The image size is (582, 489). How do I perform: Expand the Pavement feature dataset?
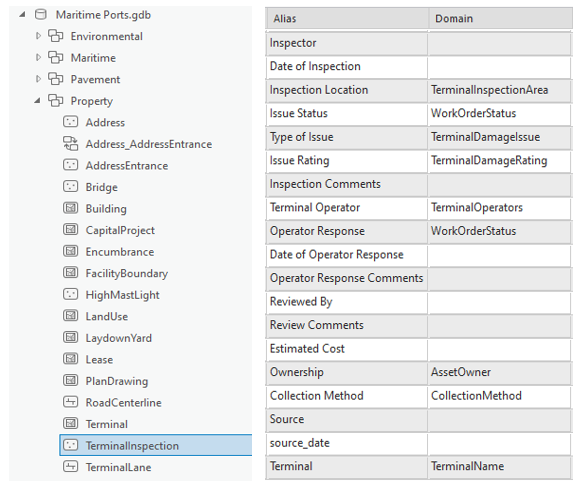point(38,79)
